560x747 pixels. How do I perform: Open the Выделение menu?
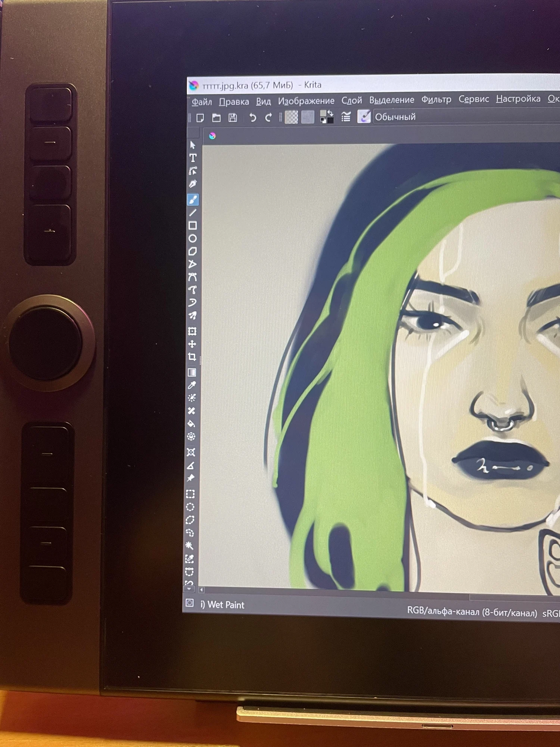pyautogui.click(x=392, y=100)
